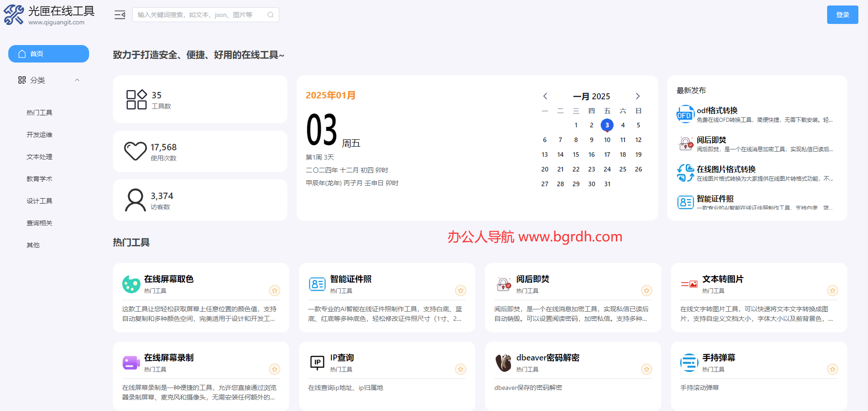The height and width of the screenshot is (411, 868).
Task: Click the IP查询 tool icon
Action: pyautogui.click(x=317, y=363)
